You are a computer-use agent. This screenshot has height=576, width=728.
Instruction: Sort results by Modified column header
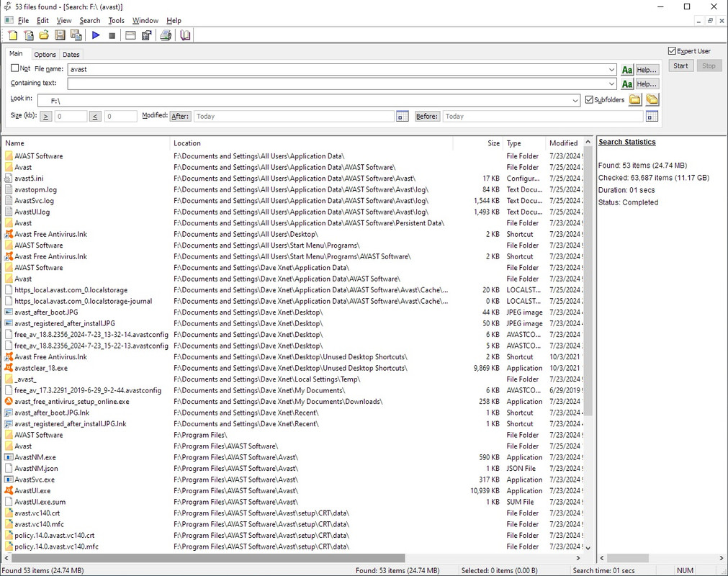pyautogui.click(x=565, y=143)
